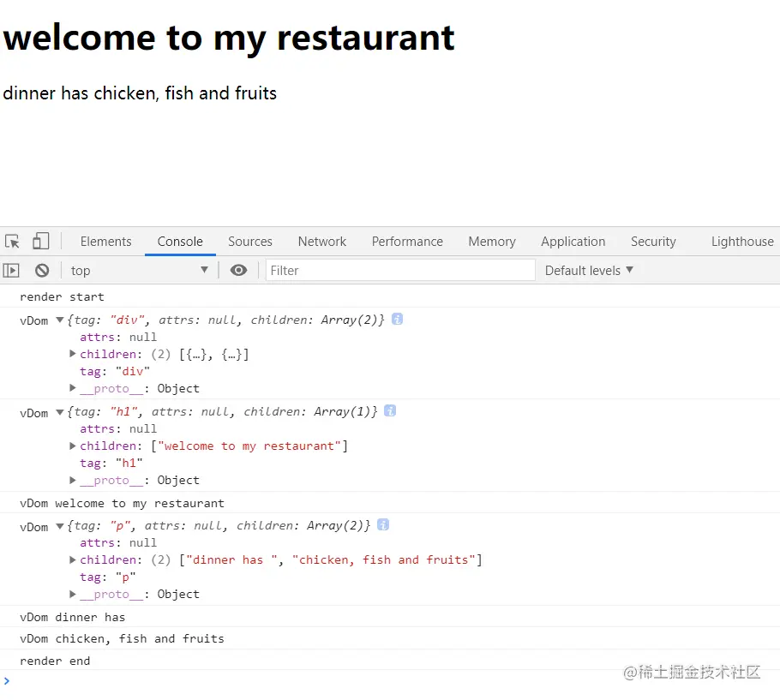The height and width of the screenshot is (700, 780).
Task: Click the info badge beside the p object
Action: tap(383, 525)
